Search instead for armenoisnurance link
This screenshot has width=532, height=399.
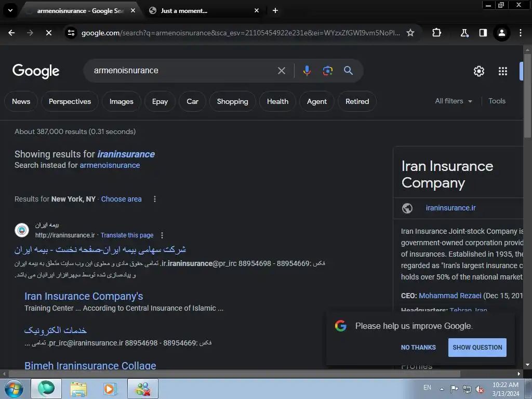pos(110,165)
